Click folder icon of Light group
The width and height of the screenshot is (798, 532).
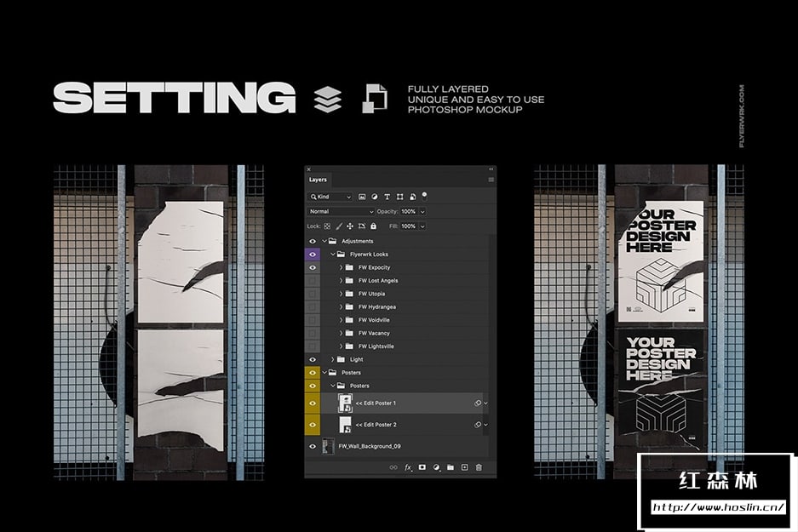click(342, 359)
